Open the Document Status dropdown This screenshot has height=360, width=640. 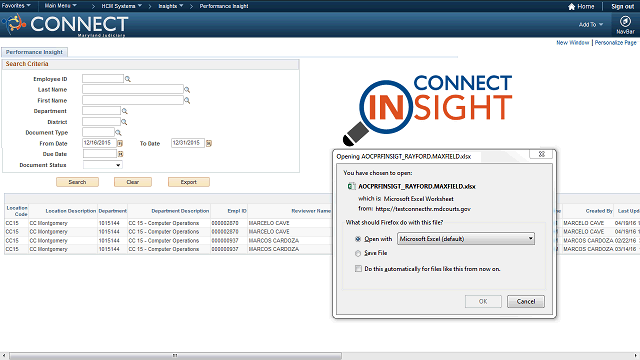point(102,165)
